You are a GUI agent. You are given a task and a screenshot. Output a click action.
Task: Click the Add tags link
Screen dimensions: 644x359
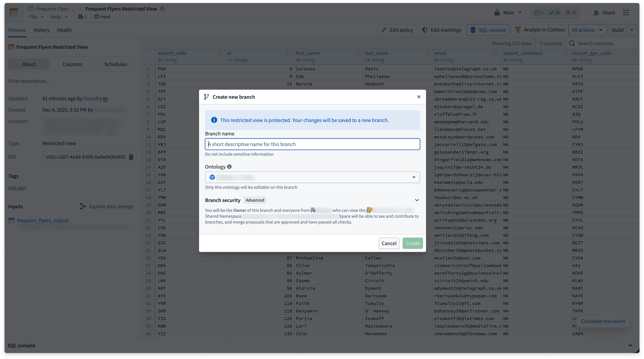(17, 187)
